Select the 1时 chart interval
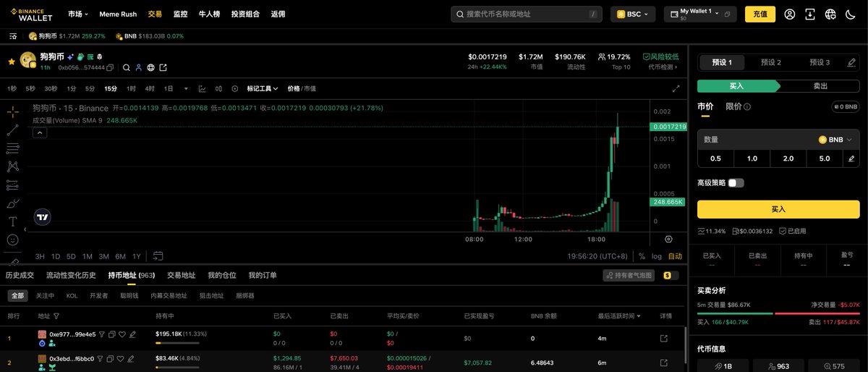This screenshot has height=372, width=868. coord(131,88)
